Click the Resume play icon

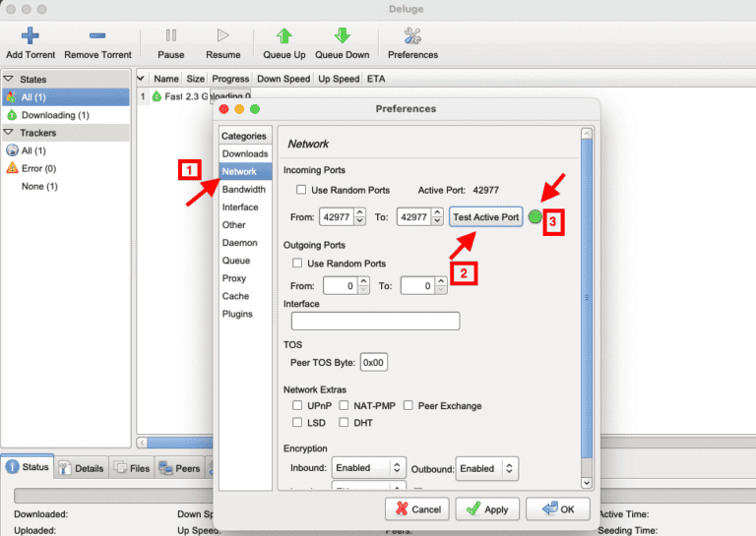coord(222,35)
